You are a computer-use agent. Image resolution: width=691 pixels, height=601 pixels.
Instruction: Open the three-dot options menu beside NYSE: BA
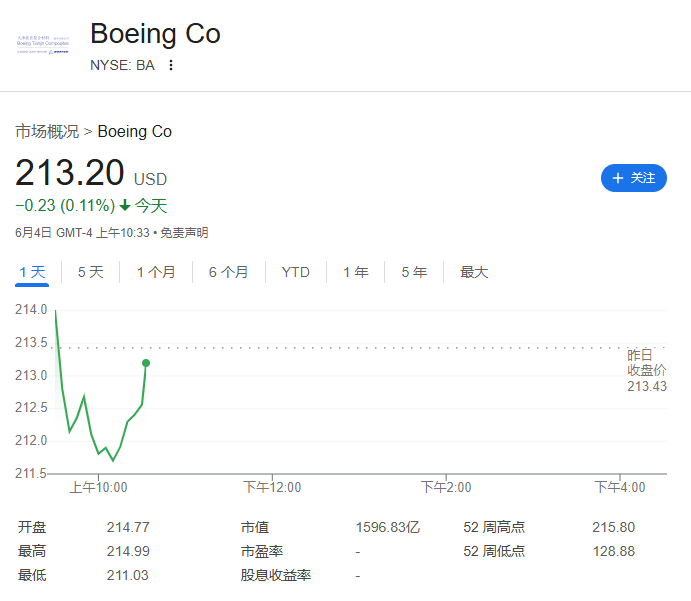tap(171, 65)
